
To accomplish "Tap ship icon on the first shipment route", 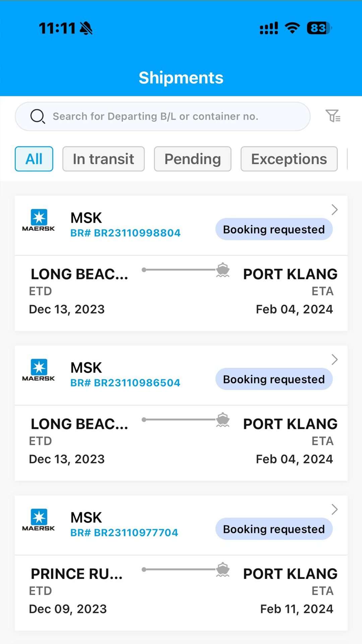I will (223, 270).
